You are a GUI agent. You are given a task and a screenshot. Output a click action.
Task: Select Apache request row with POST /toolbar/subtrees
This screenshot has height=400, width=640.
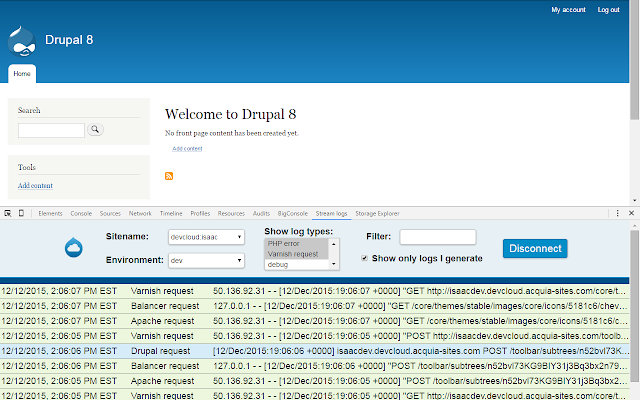(314, 381)
